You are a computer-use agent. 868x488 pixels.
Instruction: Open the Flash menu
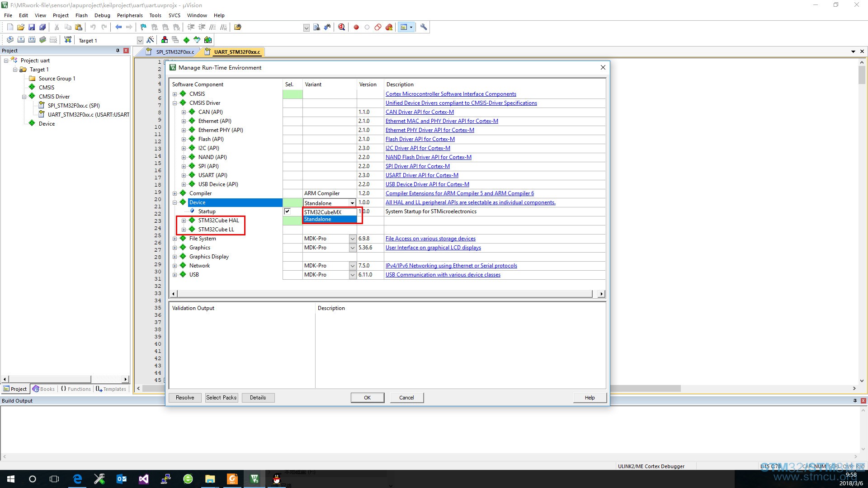coord(81,15)
